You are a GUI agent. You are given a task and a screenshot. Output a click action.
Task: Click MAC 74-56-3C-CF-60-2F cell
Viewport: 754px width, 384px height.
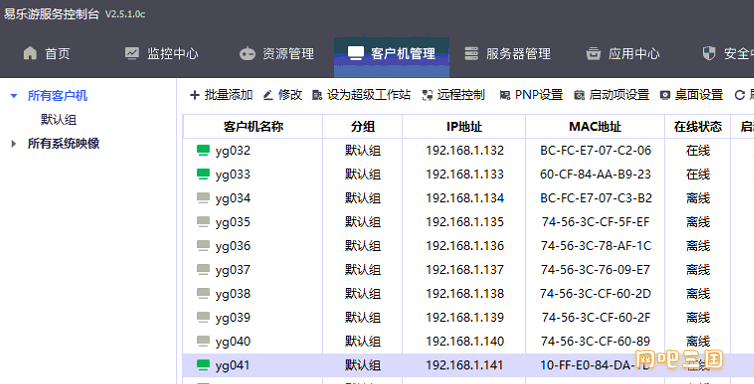click(595, 317)
